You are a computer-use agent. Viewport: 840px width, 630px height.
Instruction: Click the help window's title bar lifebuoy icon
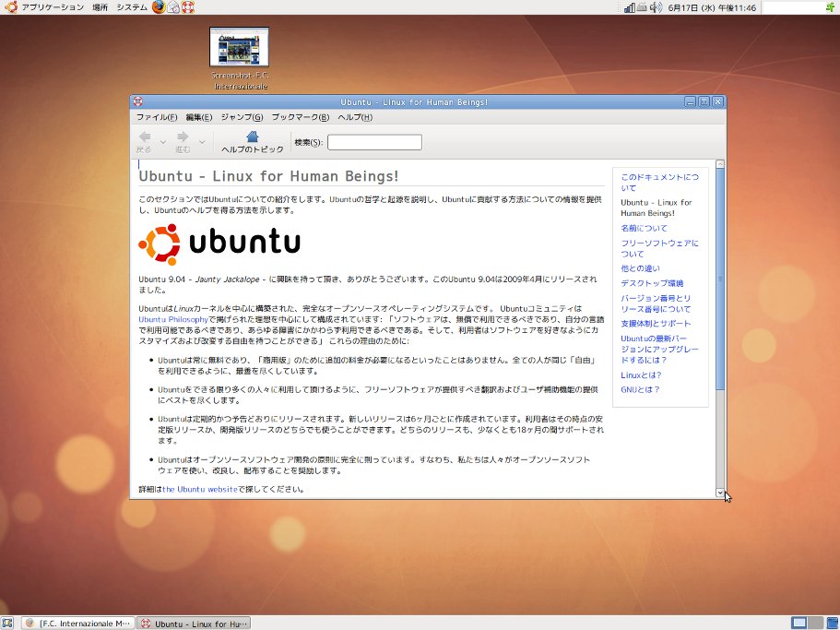pyautogui.click(x=137, y=101)
